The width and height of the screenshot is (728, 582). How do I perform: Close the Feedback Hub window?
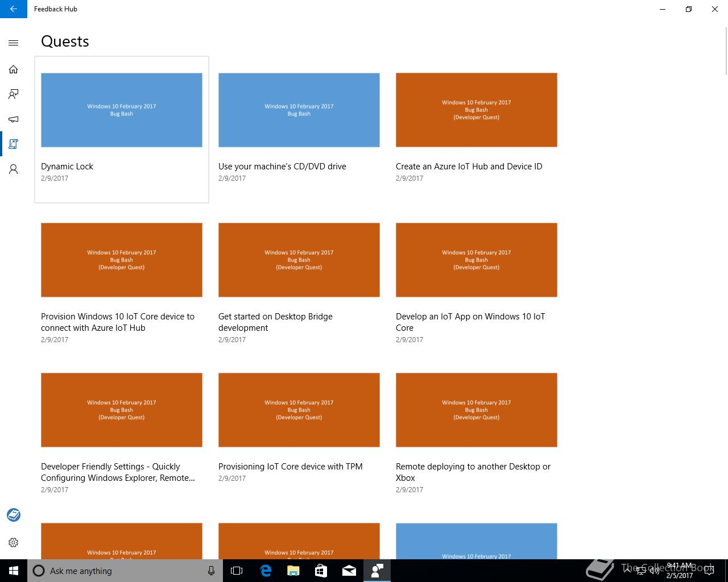coord(715,9)
